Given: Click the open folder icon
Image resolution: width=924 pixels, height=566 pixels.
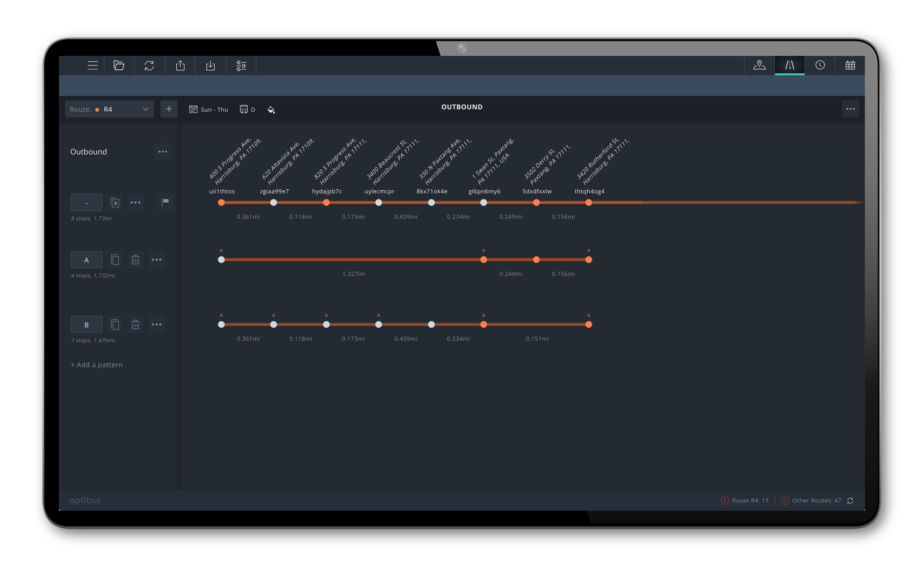Looking at the screenshot, I should tap(119, 66).
